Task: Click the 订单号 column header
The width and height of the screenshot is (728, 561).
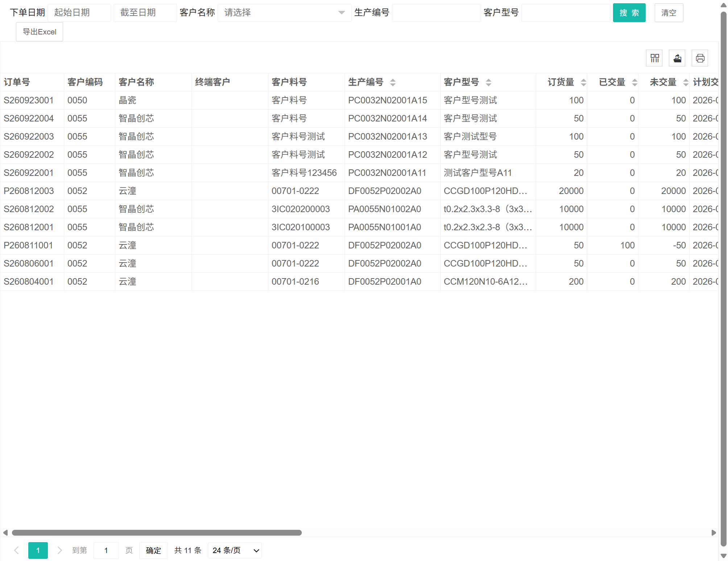Action: click(32, 82)
